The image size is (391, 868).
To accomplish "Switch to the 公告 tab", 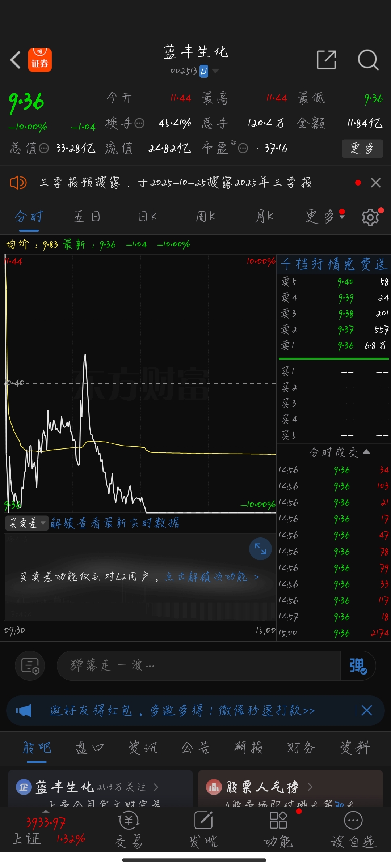I will (195, 748).
